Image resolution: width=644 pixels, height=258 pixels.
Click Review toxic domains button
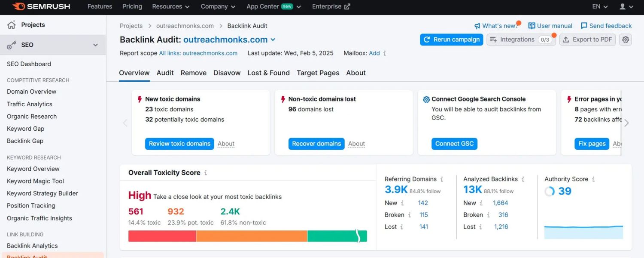pyautogui.click(x=179, y=144)
